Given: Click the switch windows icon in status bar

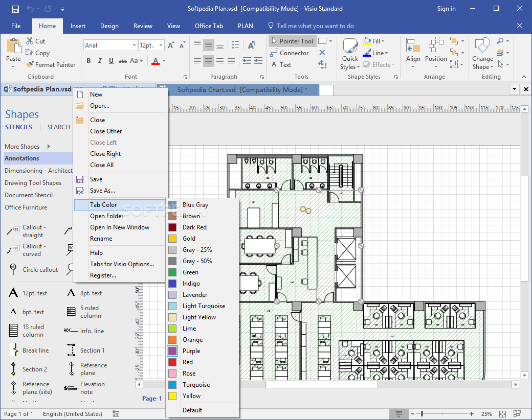Looking at the screenshot, I should tap(517, 413).
